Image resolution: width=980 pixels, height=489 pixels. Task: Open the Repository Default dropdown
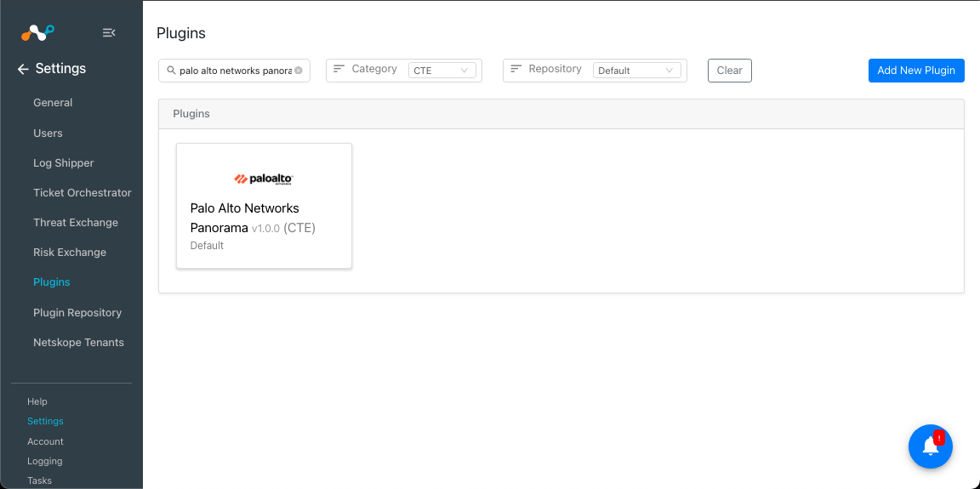pyautogui.click(x=636, y=71)
